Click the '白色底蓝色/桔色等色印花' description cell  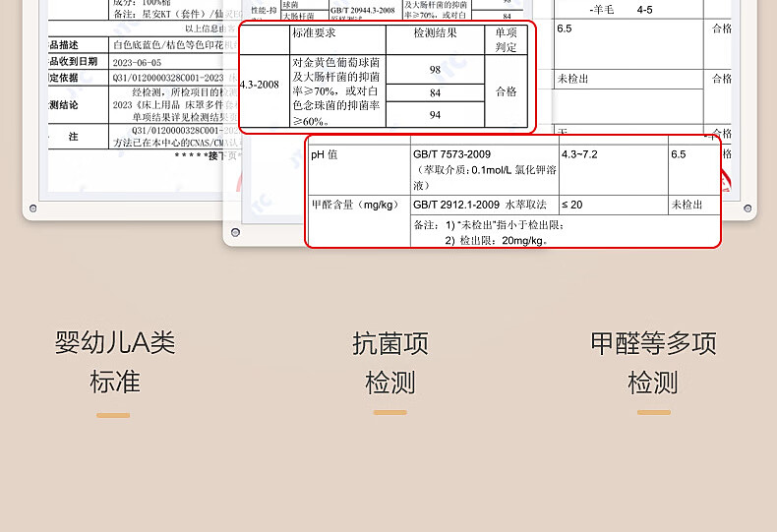pos(168,45)
